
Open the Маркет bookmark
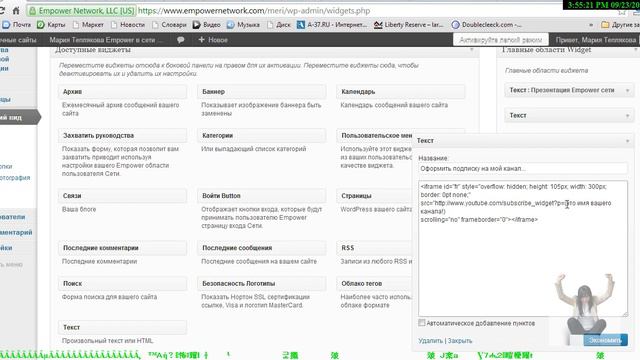pyautogui.click(x=88, y=25)
